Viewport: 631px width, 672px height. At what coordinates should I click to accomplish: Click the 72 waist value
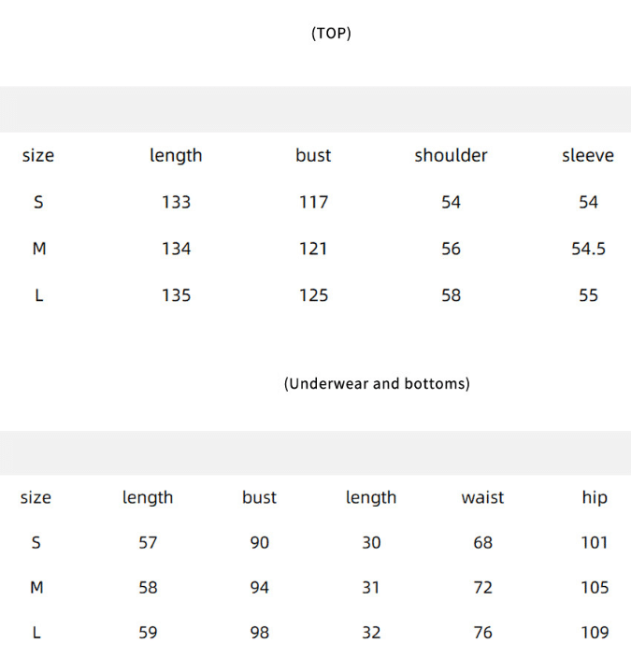pos(482,588)
